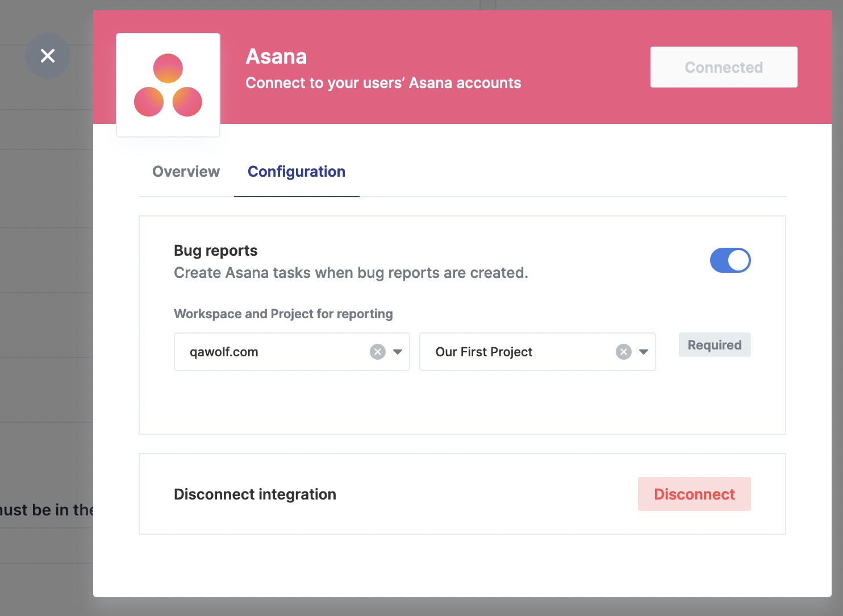Click the Asana title heading
843x616 pixels.
[x=276, y=56]
